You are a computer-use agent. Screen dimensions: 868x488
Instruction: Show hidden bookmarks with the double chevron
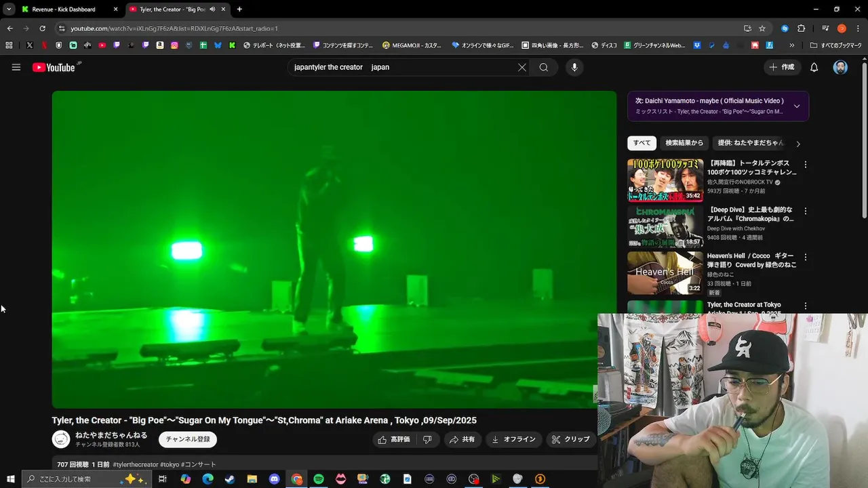pyautogui.click(x=791, y=45)
